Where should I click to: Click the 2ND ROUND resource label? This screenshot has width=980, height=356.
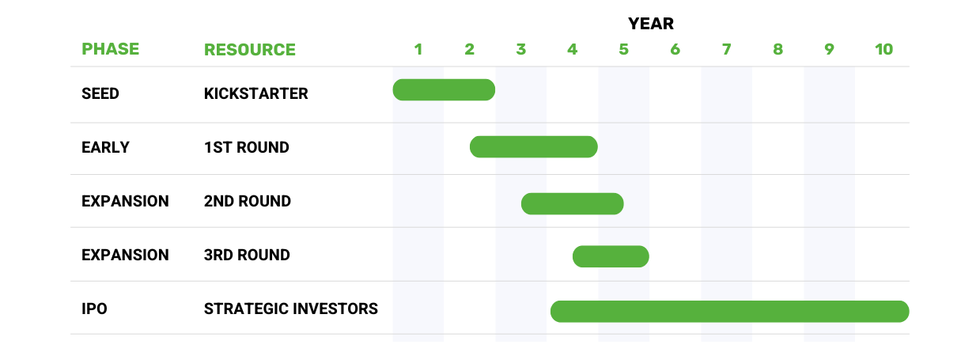point(248,201)
